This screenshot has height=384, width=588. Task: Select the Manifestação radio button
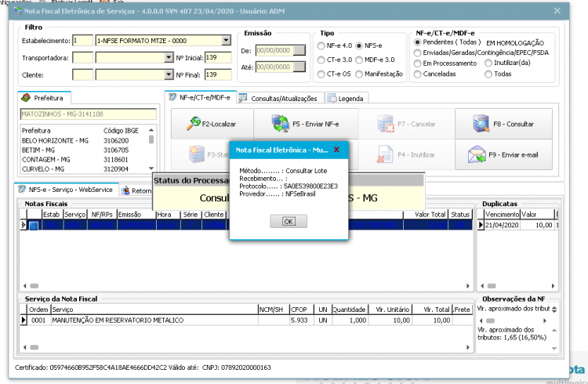[x=359, y=74]
